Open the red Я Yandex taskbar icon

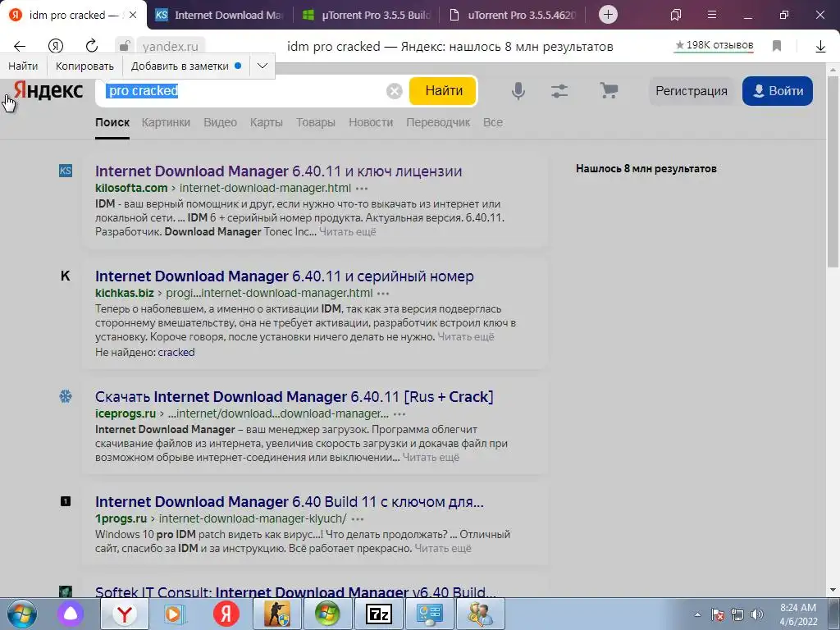click(226, 614)
